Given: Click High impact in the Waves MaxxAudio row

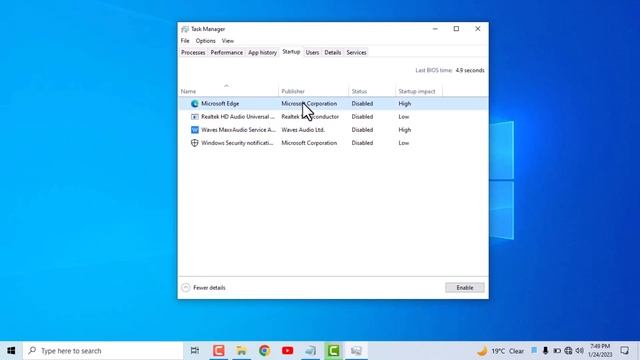Looking at the screenshot, I should click(404, 130).
